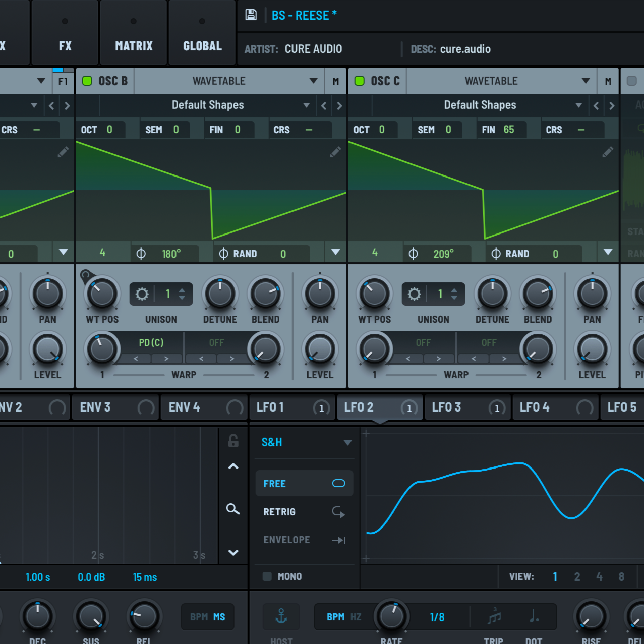Click the host sync anchor icon for LFO 2
Viewport: 644px width, 644px height.
pyautogui.click(x=281, y=616)
